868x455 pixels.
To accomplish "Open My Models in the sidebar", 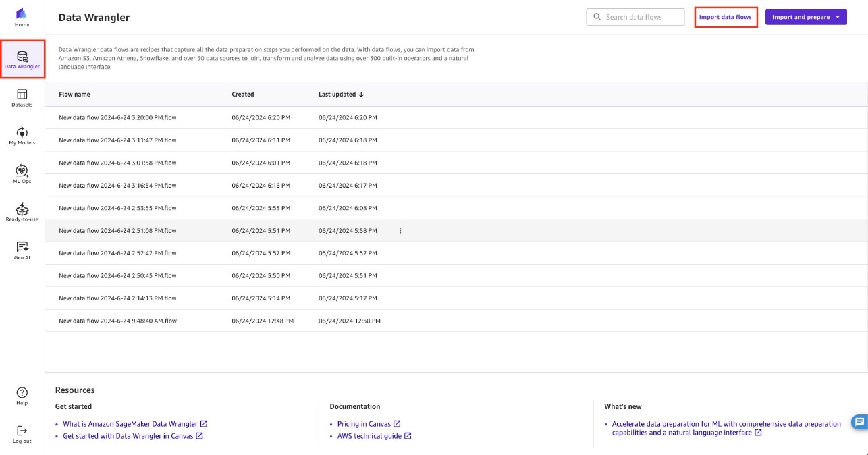I will click(22, 136).
